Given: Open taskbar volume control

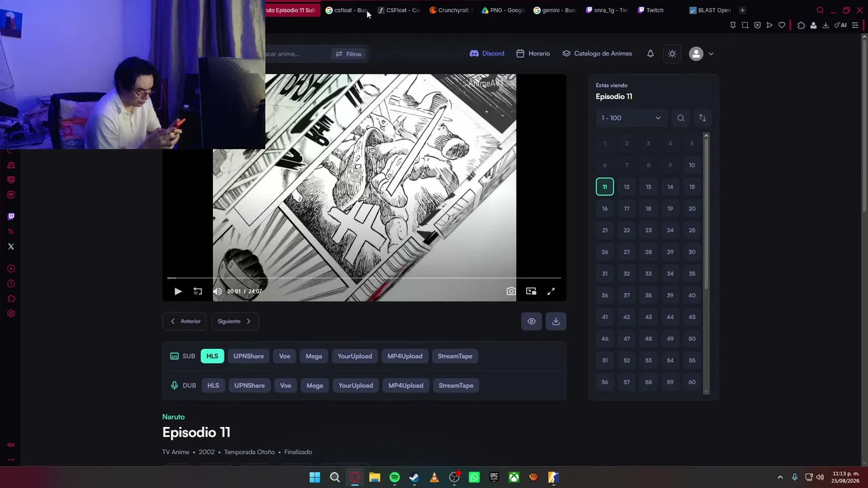Looking at the screenshot, I should point(821,477).
